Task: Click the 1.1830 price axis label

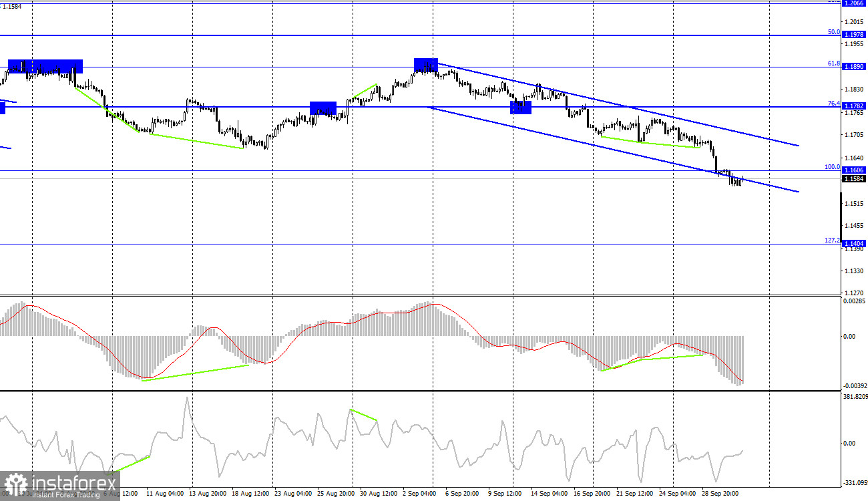Action: click(854, 90)
